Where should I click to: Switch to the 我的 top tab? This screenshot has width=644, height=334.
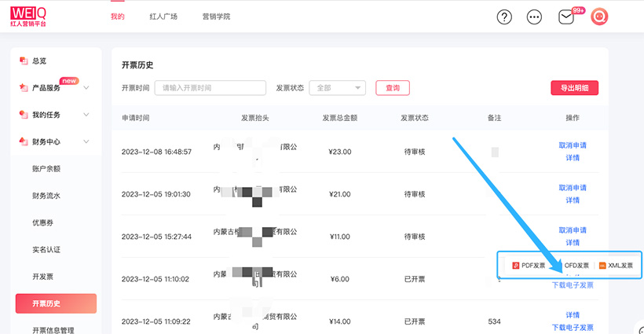118,17
